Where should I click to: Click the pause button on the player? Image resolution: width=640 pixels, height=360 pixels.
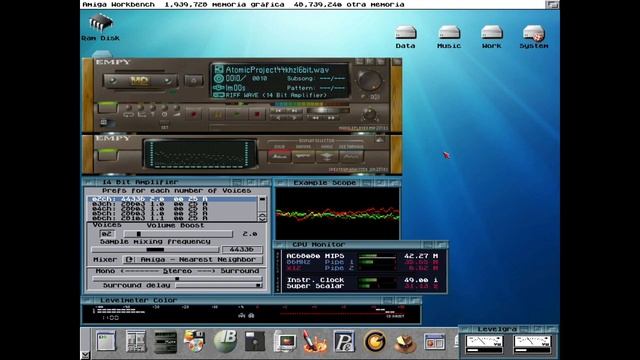tap(218, 114)
